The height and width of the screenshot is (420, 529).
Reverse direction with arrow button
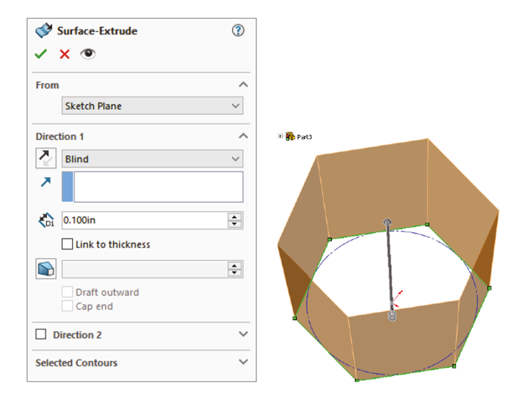point(46,159)
